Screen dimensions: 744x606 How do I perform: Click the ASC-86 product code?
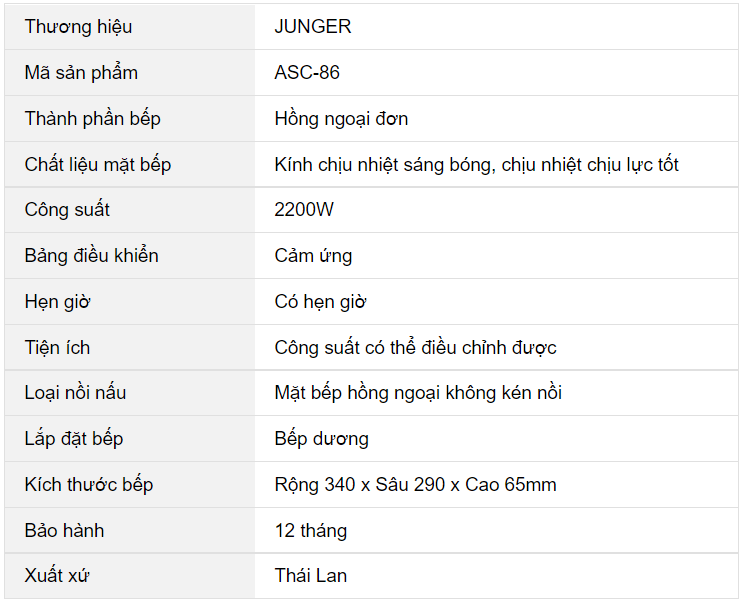(x=307, y=73)
